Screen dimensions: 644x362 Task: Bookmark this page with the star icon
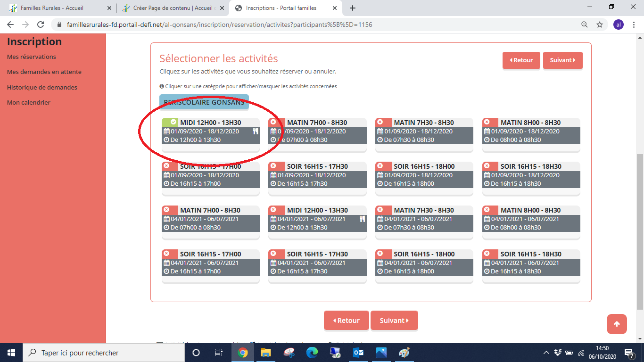[600, 25]
